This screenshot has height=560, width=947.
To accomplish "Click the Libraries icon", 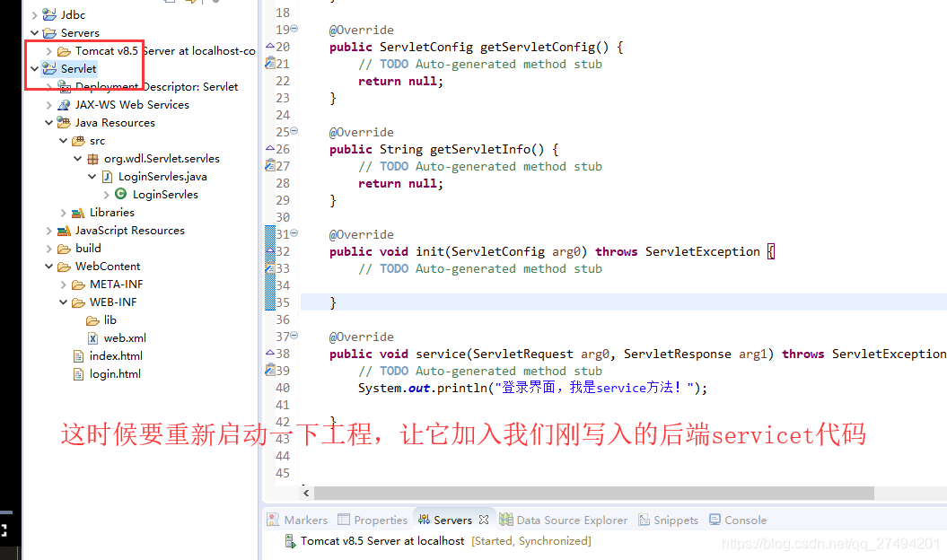I will (x=78, y=213).
